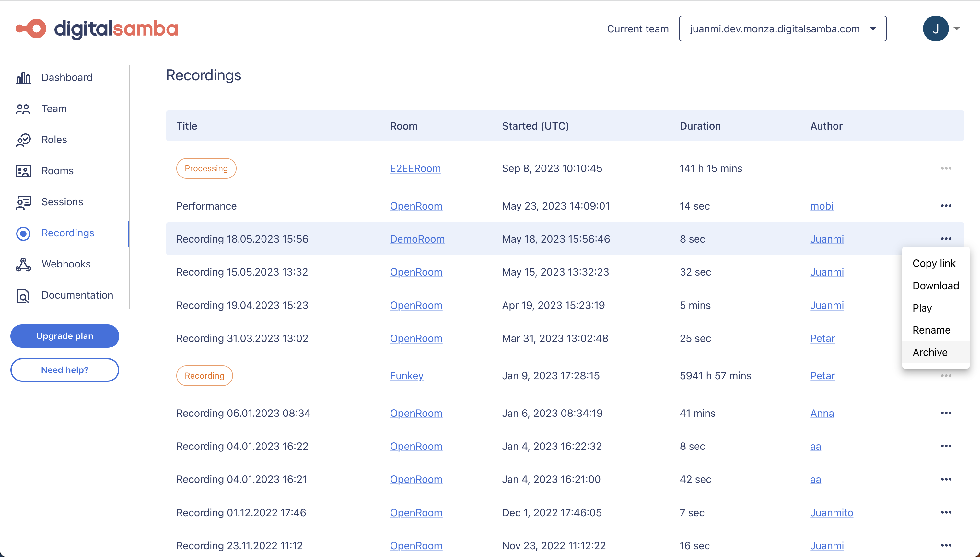Follow the mobi author link
The image size is (980, 557).
point(822,206)
